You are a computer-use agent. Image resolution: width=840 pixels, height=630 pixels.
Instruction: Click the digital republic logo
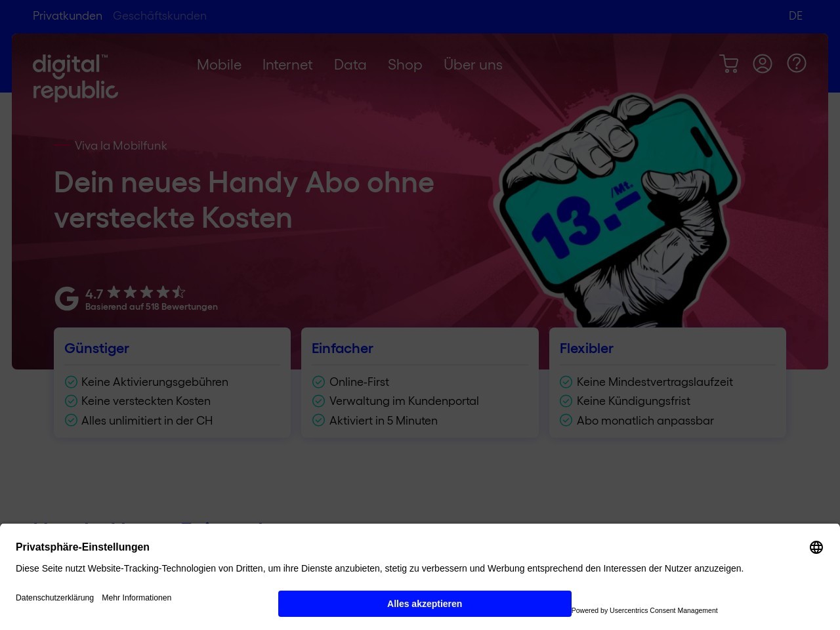75,77
